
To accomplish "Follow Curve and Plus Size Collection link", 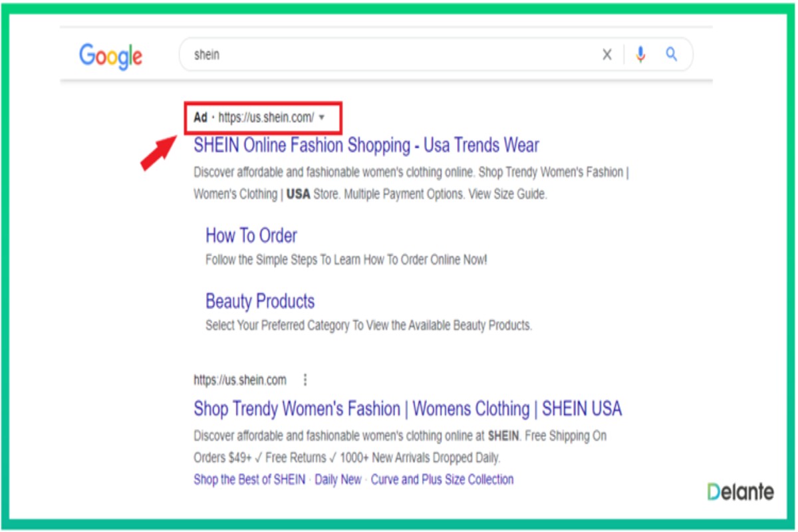I will pyautogui.click(x=442, y=479).
